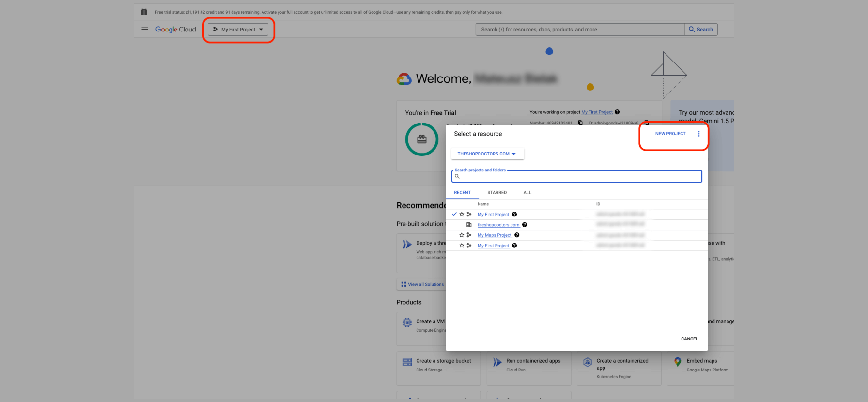Image resolution: width=868 pixels, height=402 pixels.
Task: Click help icon next to My Maps Project
Action: tap(517, 235)
